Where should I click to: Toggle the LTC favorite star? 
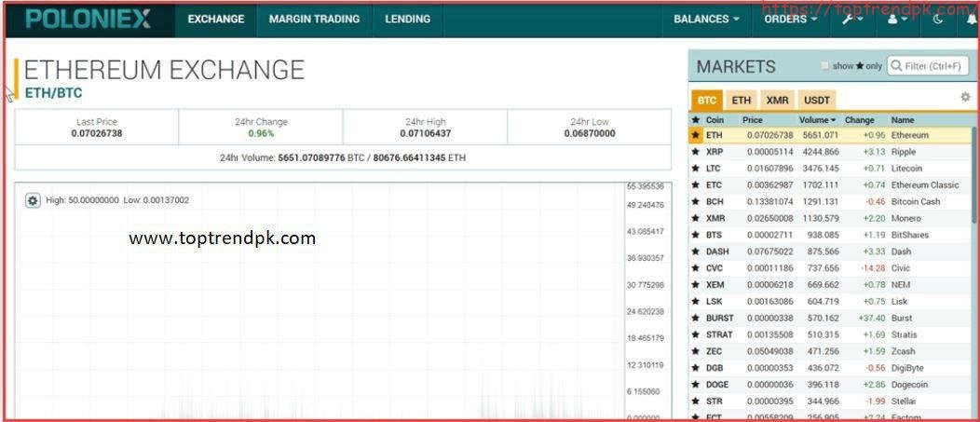(x=695, y=169)
